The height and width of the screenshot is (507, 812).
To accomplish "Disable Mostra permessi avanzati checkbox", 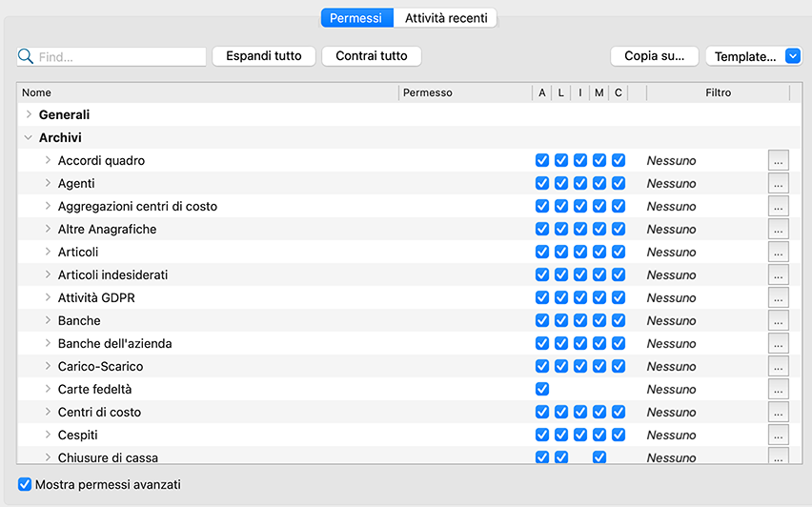I will point(25,484).
